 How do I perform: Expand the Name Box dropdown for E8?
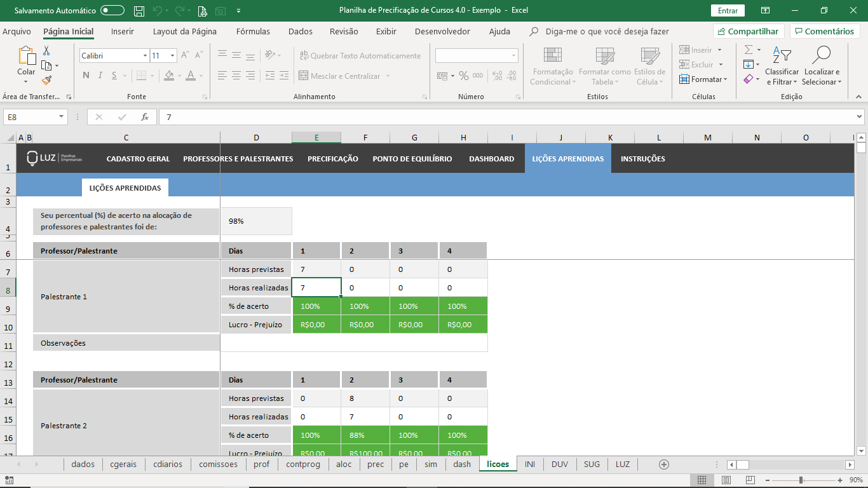click(x=62, y=117)
